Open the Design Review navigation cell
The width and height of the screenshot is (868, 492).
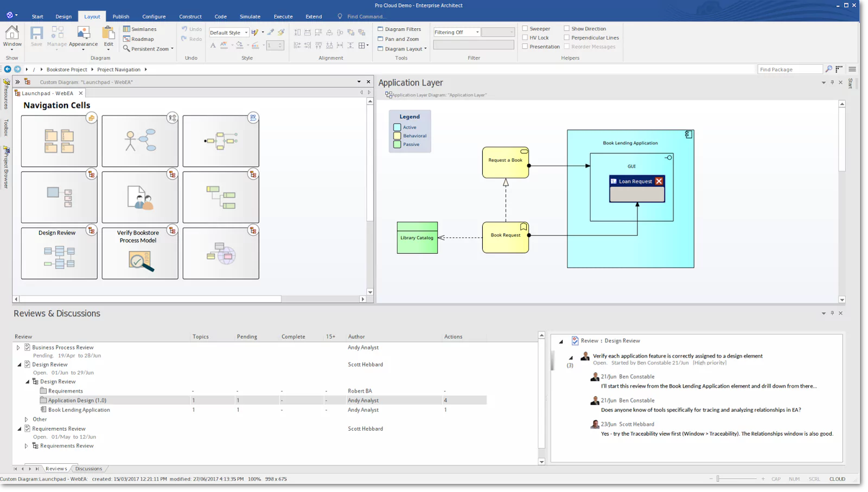point(59,253)
